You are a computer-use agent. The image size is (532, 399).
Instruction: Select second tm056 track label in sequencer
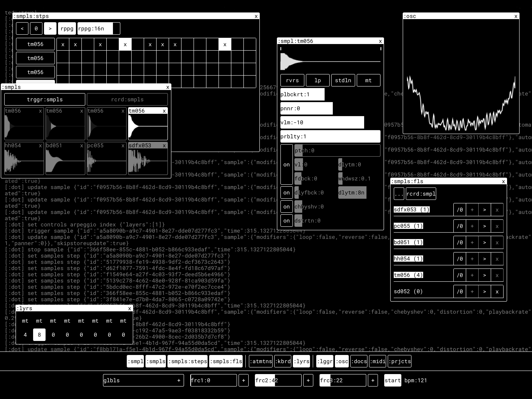(x=35, y=58)
